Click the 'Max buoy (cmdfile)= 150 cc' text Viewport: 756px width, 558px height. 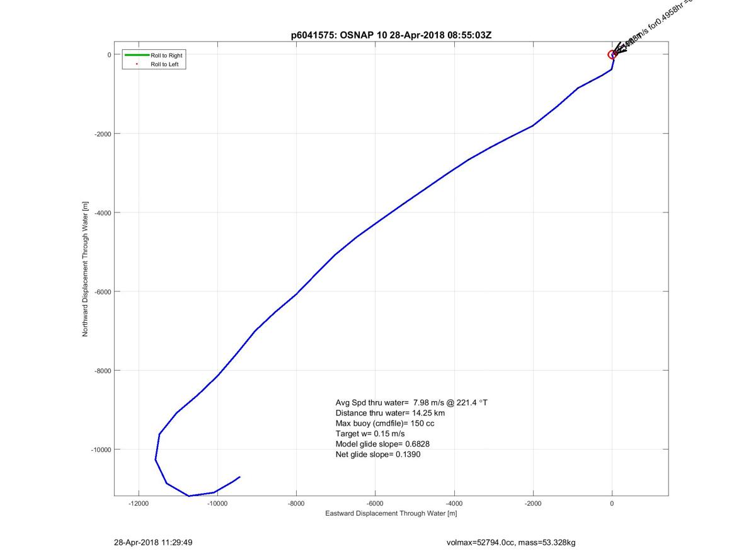pyautogui.click(x=385, y=423)
